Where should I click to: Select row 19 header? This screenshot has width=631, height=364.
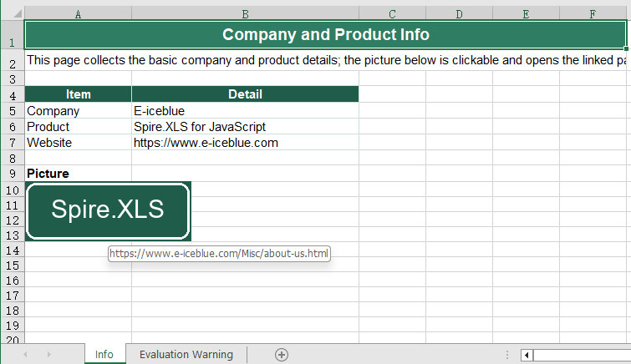coord(13,325)
